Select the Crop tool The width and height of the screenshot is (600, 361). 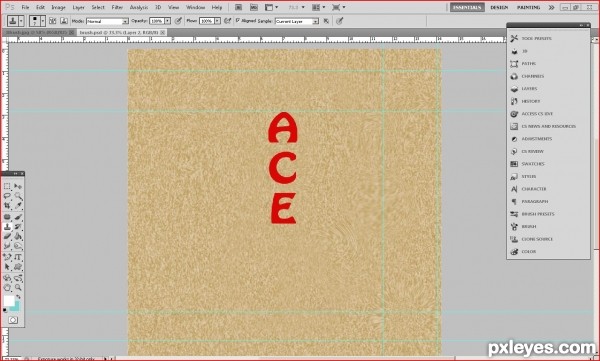click(x=7, y=206)
